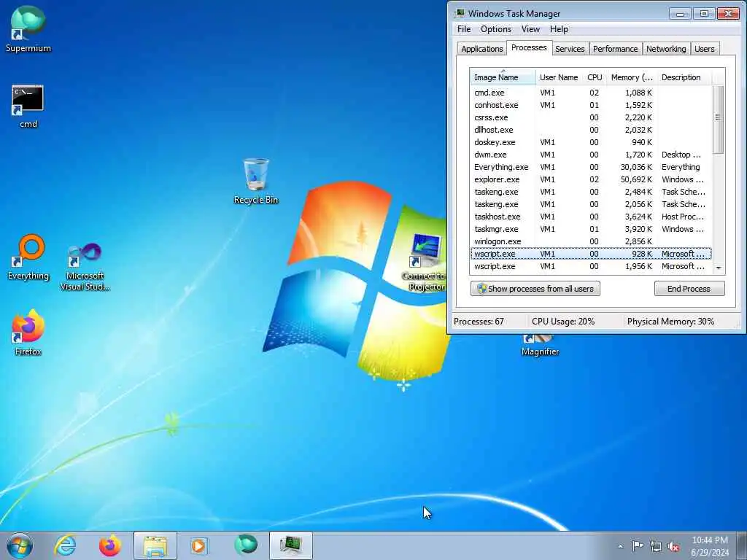This screenshot has width=747, height=560.
Task: Click the Task Manager taskbar button
Action: click(x=291, y=545)
